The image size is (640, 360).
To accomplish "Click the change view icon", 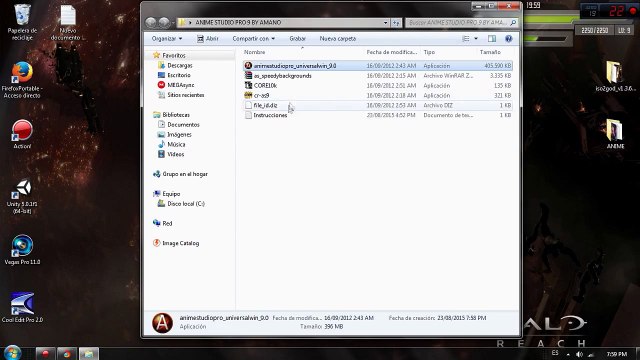I will 466,38.
